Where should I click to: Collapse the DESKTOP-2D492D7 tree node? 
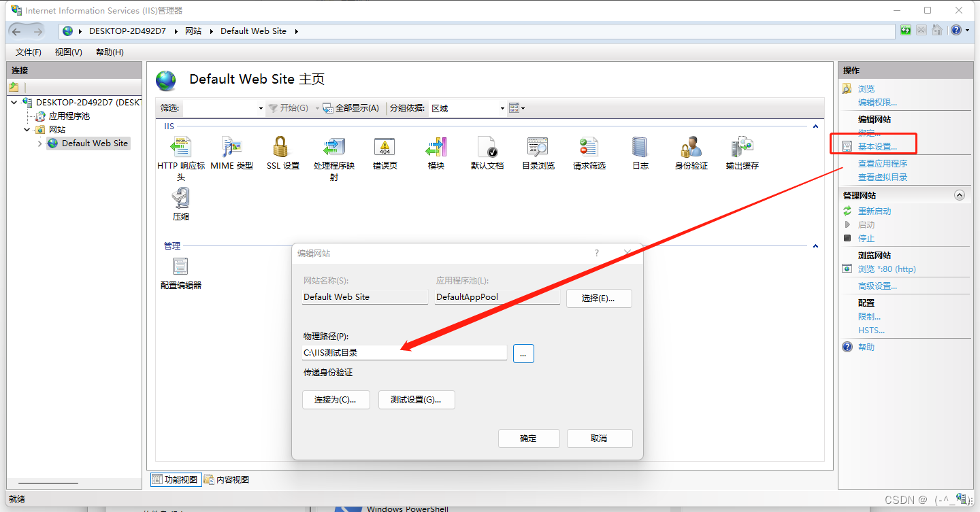click(x=14, y=103)
